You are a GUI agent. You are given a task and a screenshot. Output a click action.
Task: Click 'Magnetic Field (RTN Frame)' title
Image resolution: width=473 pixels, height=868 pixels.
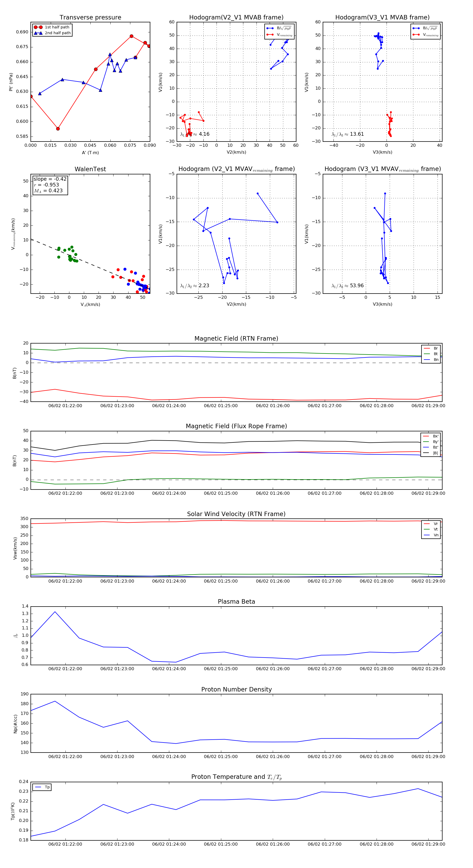[x=236, y=339]
